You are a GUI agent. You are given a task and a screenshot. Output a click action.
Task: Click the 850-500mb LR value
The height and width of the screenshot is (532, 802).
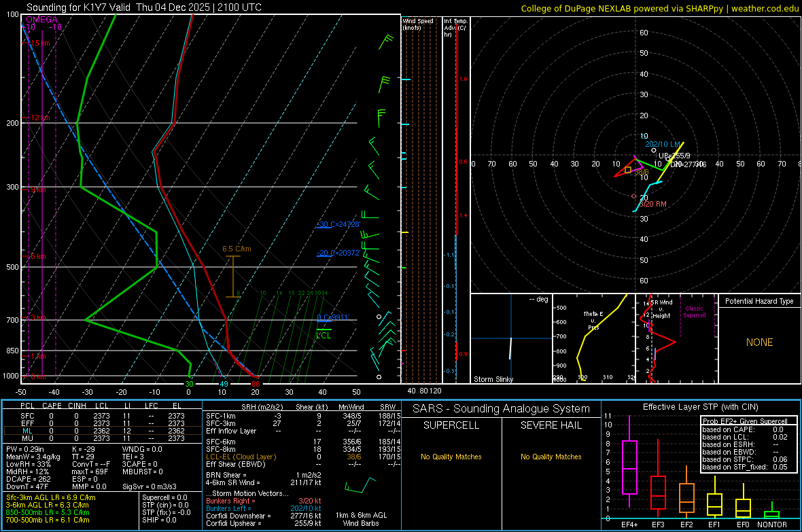48,512
